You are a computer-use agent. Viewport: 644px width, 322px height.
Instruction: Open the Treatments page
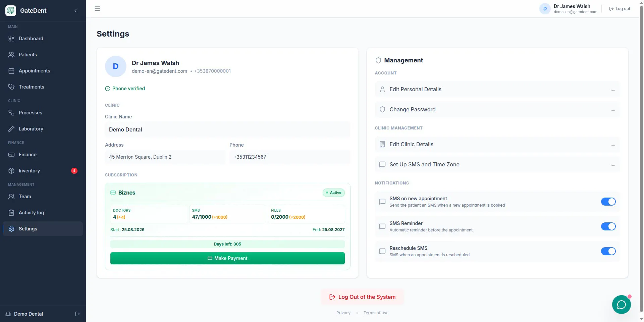click(43, 87)
